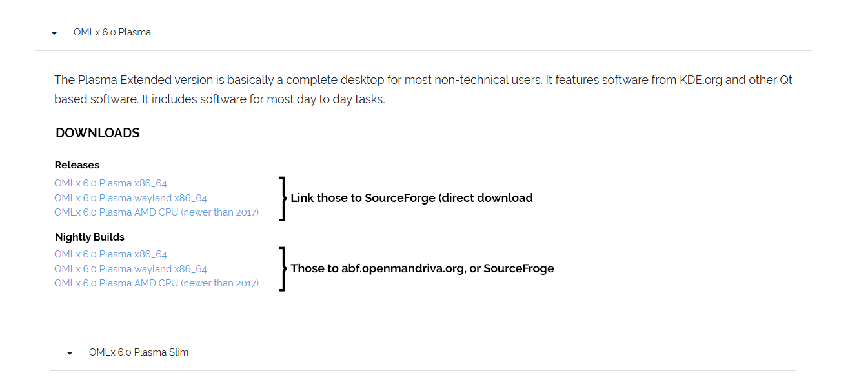Click the Releases subheading
868x382 pixels.
tap(77, 165)
